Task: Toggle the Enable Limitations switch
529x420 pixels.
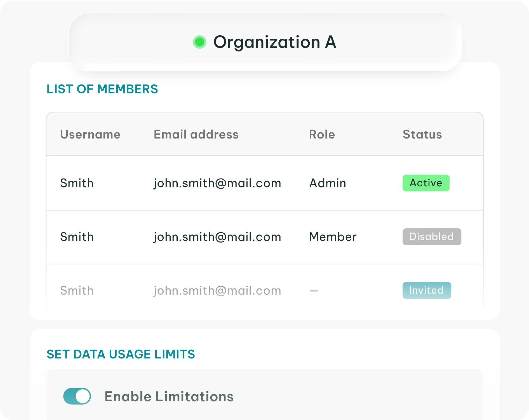Action: 77,396
